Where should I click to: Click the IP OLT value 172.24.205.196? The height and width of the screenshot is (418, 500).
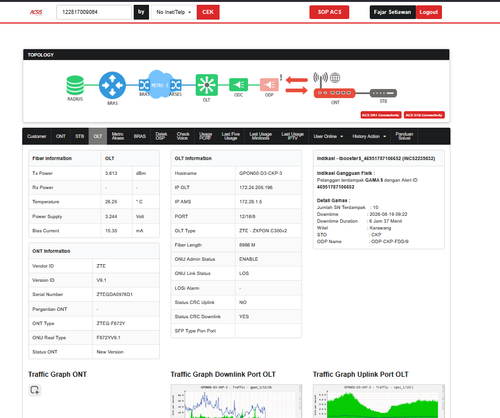(x=256, y=188)
